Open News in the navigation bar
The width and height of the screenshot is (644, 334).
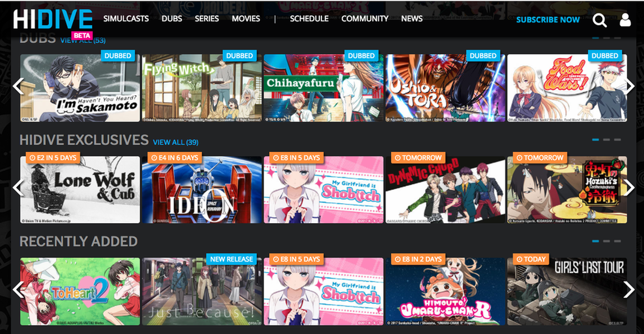(412, 18)
